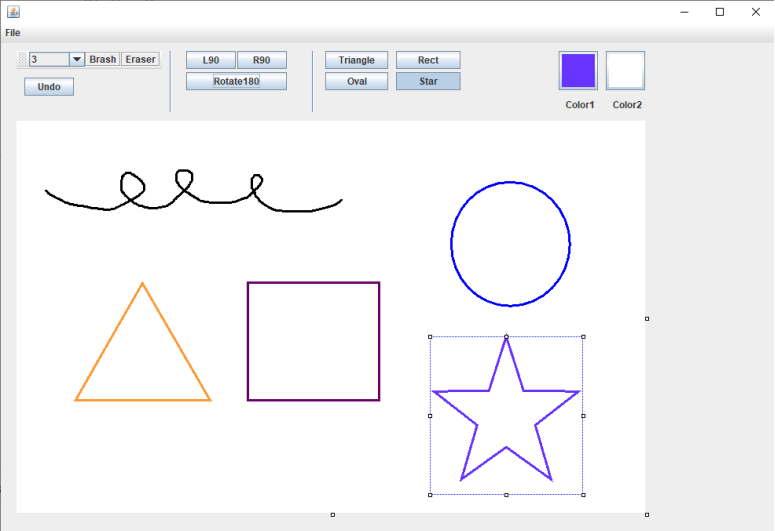Click the star's top-right selection handle
This screenshot has width=775, height=531.
tap(583, 337)
